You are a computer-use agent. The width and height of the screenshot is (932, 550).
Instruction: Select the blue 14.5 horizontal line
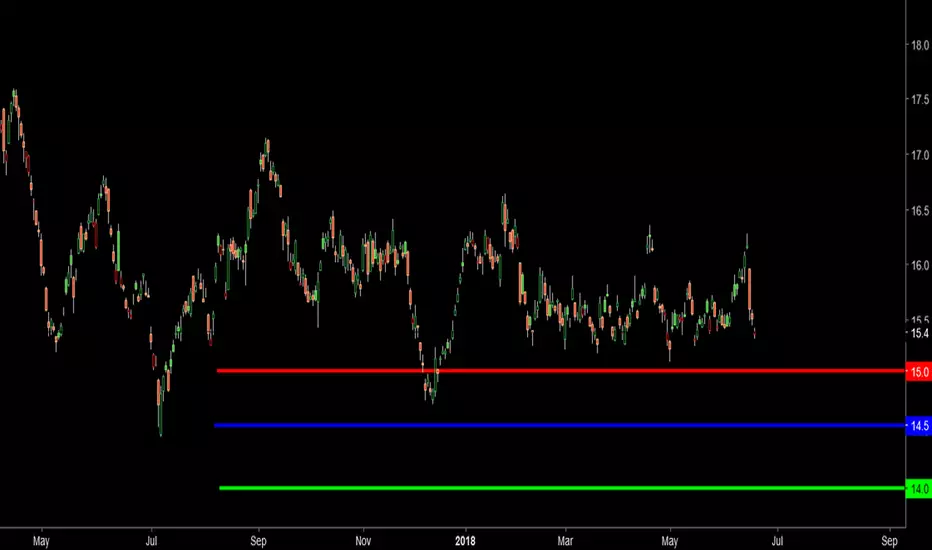pos(559,425)
